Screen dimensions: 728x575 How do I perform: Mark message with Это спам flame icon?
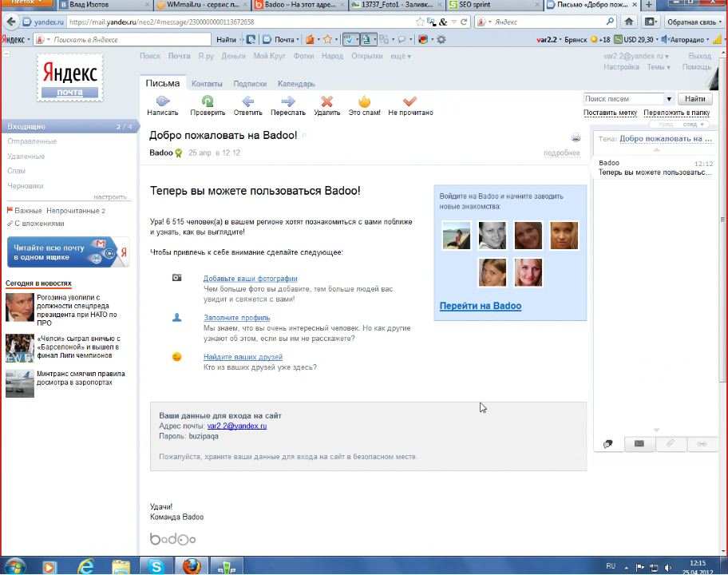(x=365, y=101)
